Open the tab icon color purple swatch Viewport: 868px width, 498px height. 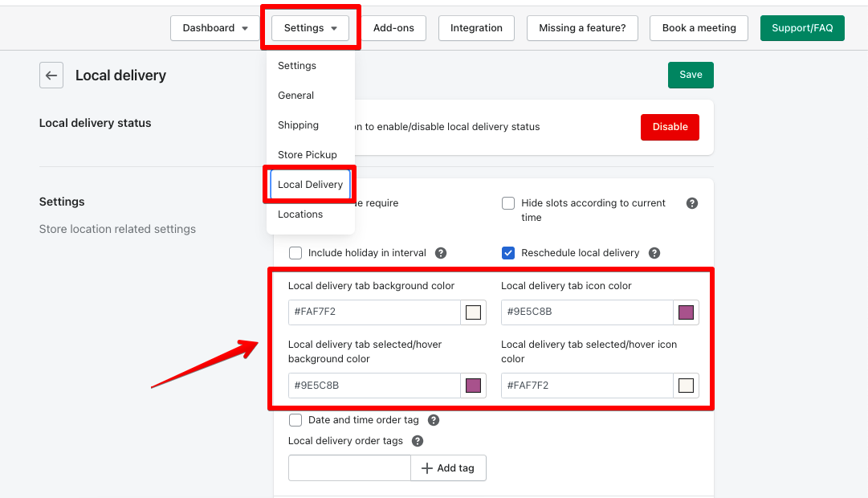pyautogui.click(x=686, y=312)
